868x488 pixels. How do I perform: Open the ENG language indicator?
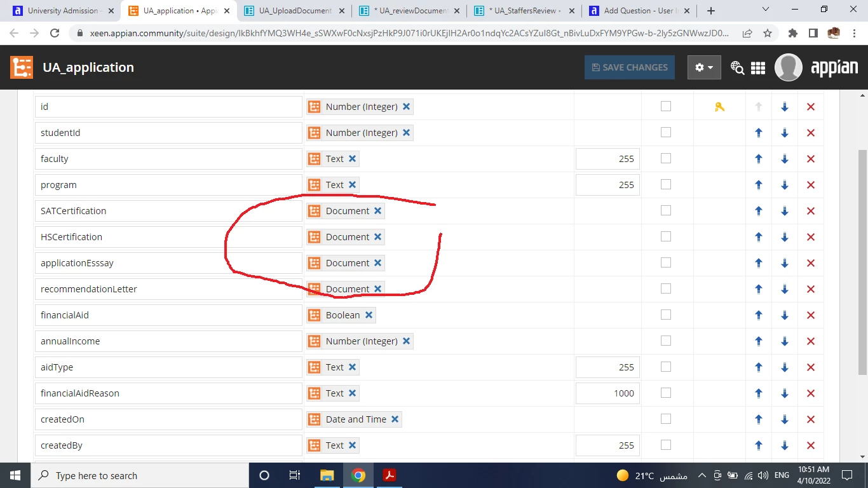coord(782,475)
